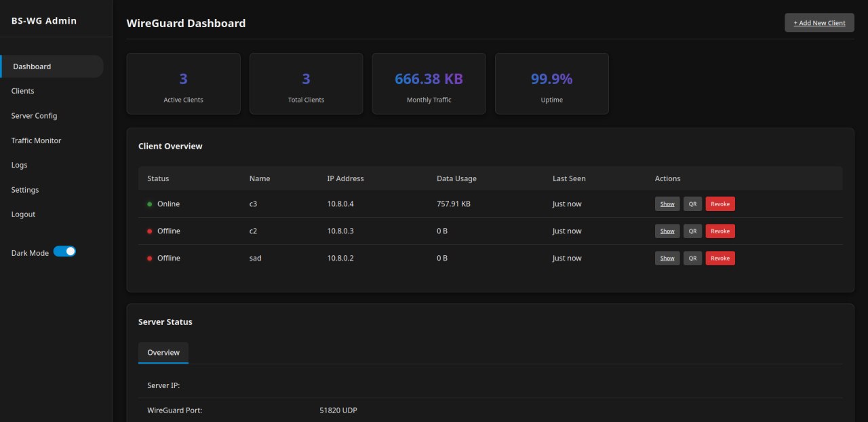Click the Online status text for c3
The image size is (868, 422).
click(168, 204)
